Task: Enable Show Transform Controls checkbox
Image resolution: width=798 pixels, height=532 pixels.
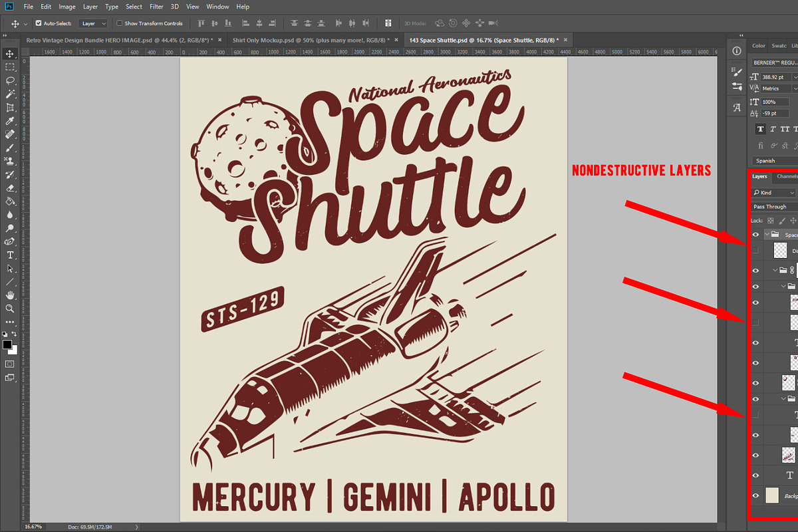Action: pos(119,23)
